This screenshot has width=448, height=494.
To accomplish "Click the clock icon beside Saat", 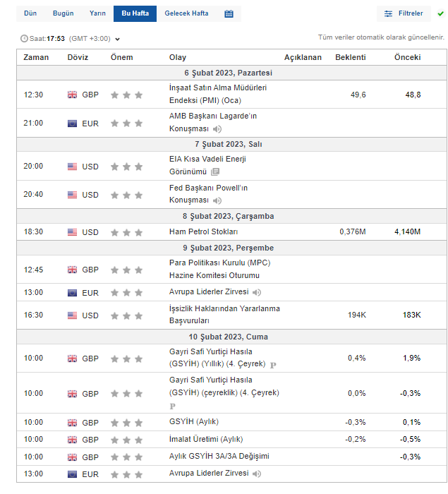I will (25, 39).
